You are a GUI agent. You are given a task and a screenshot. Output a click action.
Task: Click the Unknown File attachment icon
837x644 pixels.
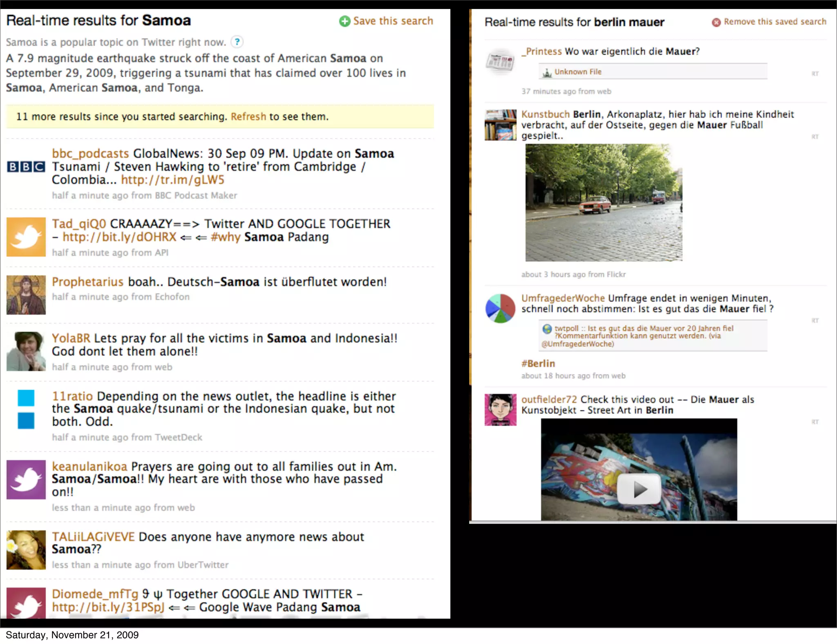(x=547, y=73)
